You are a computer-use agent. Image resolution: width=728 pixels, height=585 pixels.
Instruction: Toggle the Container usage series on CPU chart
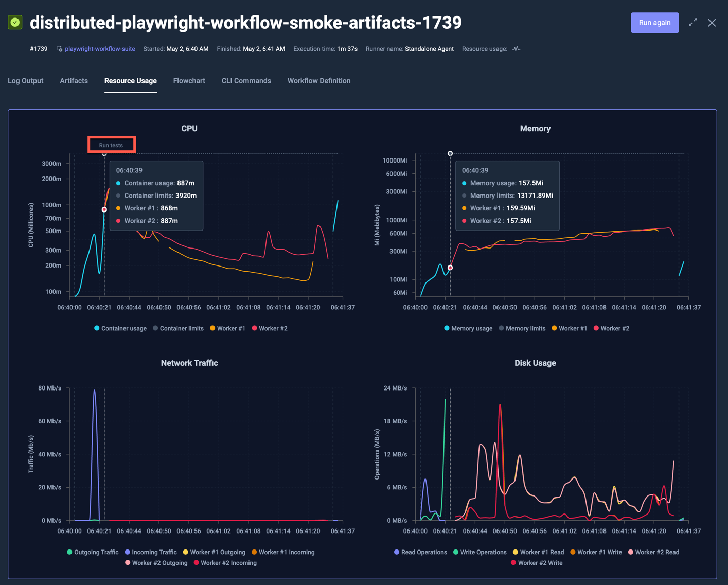(120, 328)
